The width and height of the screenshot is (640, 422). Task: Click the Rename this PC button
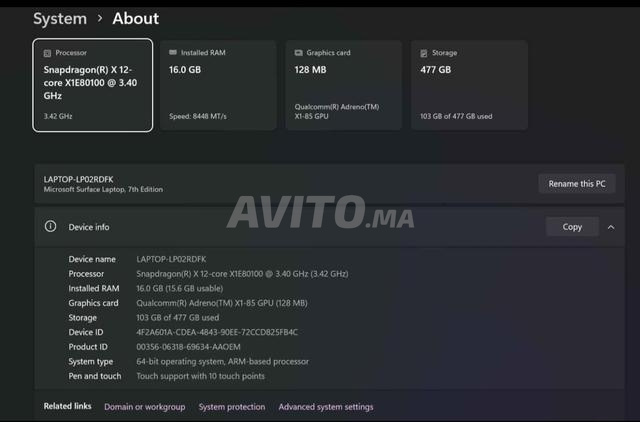(x=577, y=184)
